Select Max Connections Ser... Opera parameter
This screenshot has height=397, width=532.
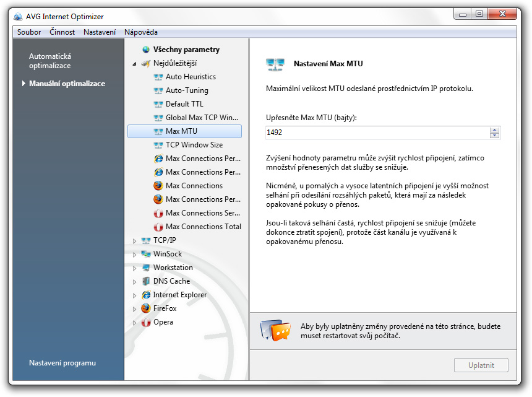click(203, 213)
